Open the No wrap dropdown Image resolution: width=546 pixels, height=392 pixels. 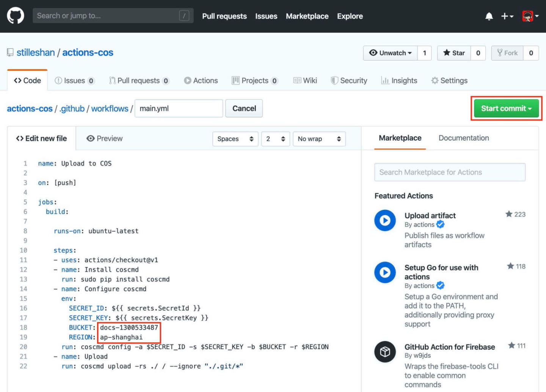click(319, 139)
